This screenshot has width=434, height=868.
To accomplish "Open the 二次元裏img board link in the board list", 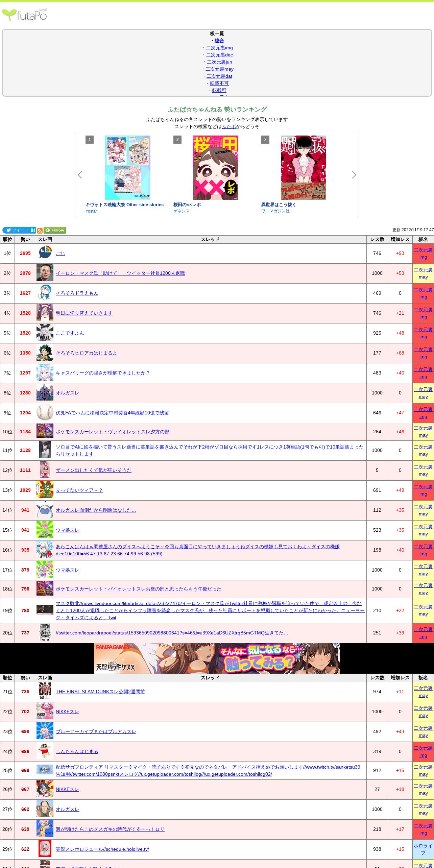I will point(219,48).
